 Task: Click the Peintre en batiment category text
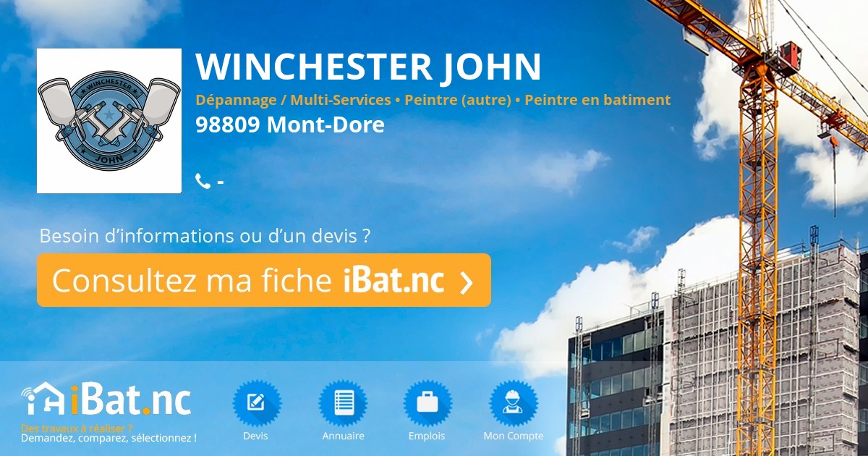point(597,100)
